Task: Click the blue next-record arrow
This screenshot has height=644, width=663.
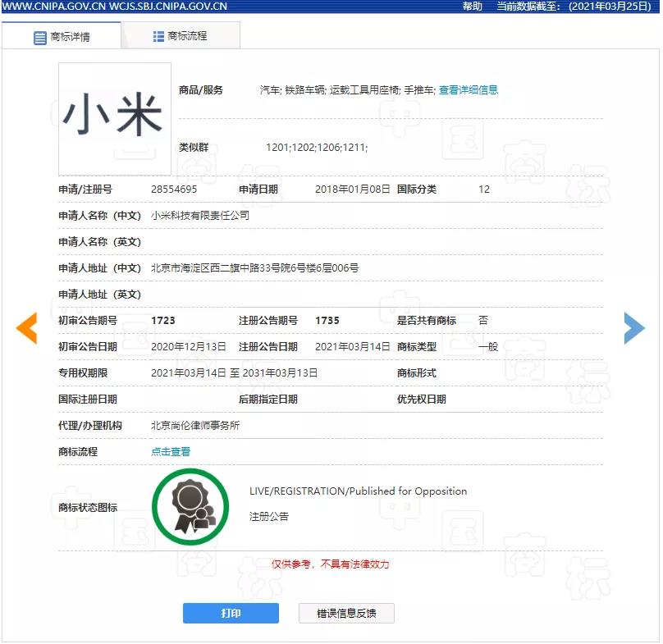Action: [633, 328]
